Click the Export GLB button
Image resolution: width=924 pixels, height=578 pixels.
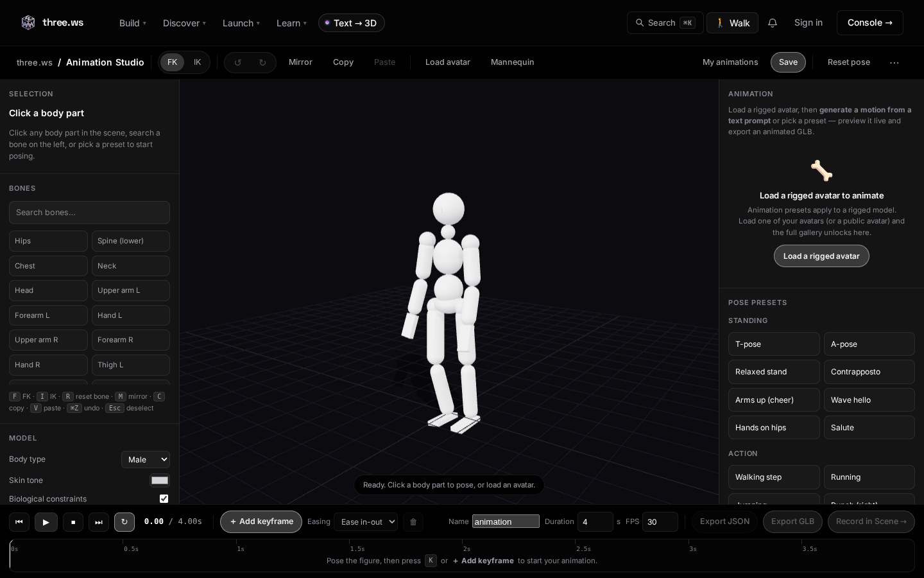[792, 522]
